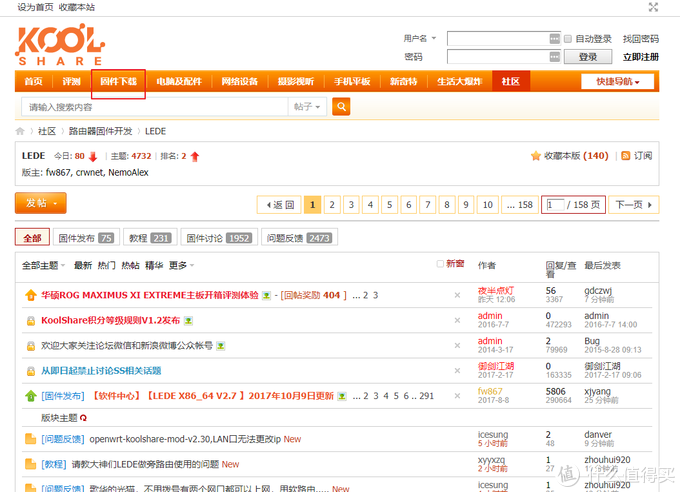Click the home icon in breadcrumb
This screenshot has height=492, width=680.
tap(20, 131)
